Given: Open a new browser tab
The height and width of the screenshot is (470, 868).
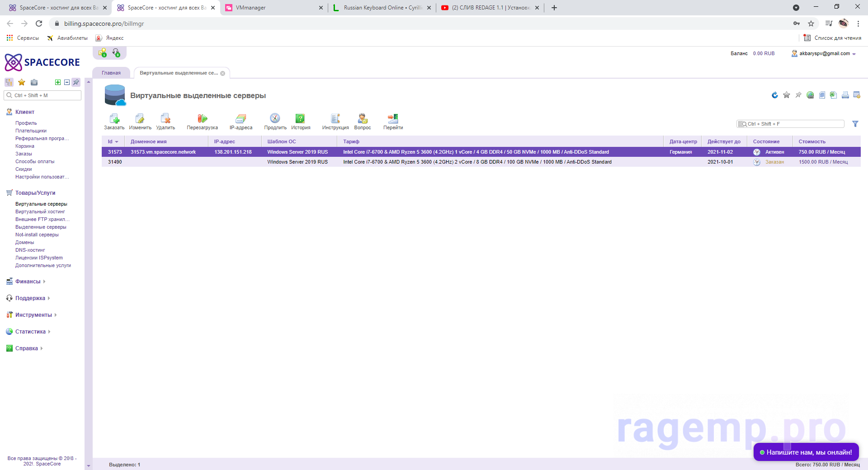Looking at the screenshot, I should coord(554,8).
